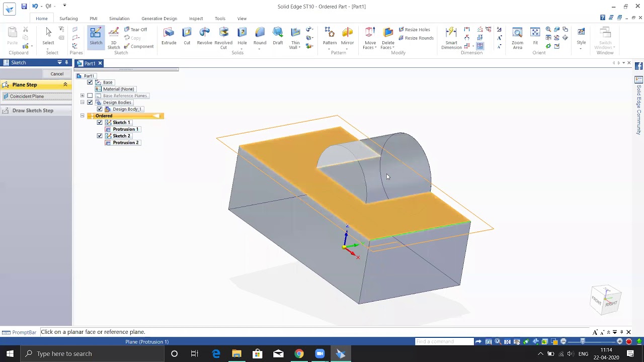
Task: Click the Thin Wall tool
Action: [x=295, y=38]
